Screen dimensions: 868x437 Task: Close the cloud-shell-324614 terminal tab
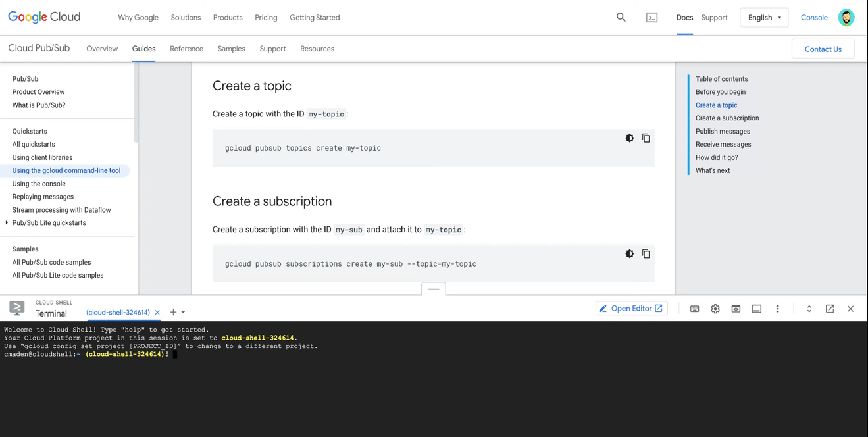click(x=157, y=313)
